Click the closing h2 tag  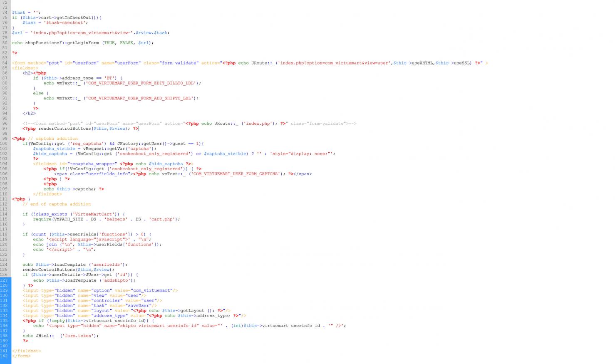click(x=29, y=113)
